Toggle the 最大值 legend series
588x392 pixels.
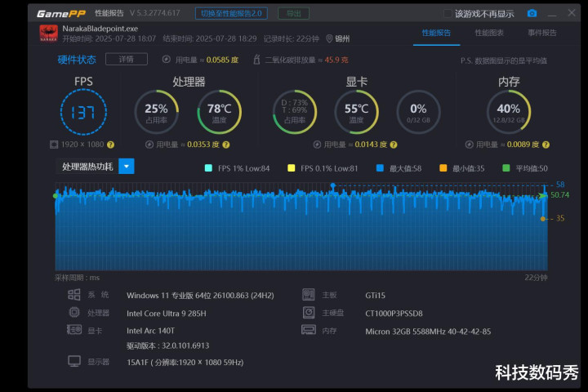[379, 168]
